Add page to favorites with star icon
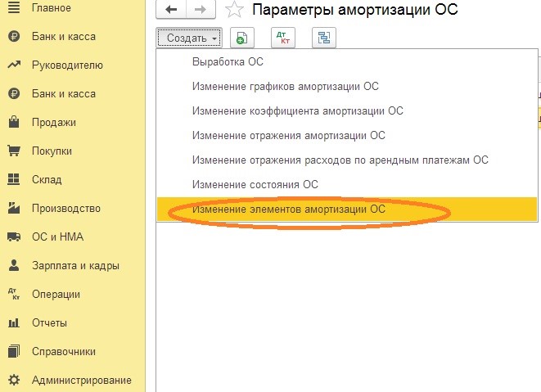The image size is (541, 392). [x=234, y=9]
